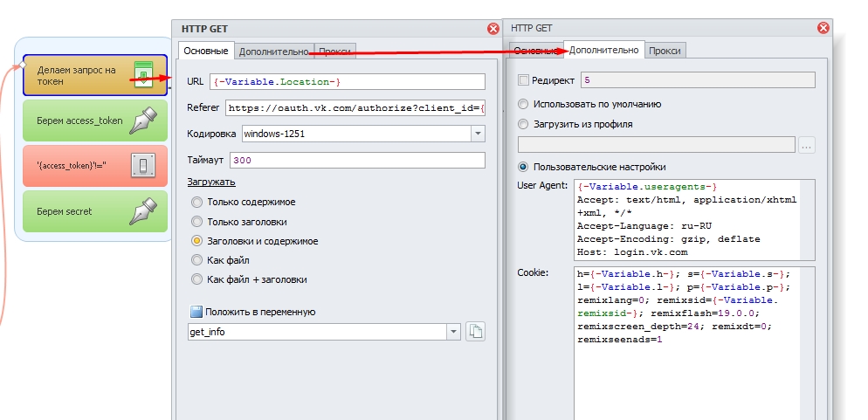The height and width of the screenshot is (420, 868).
Task: Click the HTTP request icon on 'Делаем запрос на токен'
Action: click(x=143, y=74)
